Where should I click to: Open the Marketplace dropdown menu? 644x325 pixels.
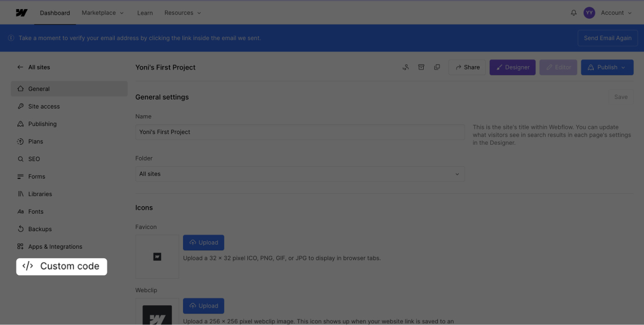tap(102, 13)
